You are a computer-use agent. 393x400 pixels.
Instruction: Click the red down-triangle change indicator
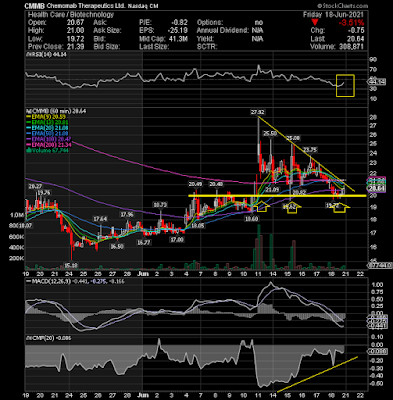point(316,23)
